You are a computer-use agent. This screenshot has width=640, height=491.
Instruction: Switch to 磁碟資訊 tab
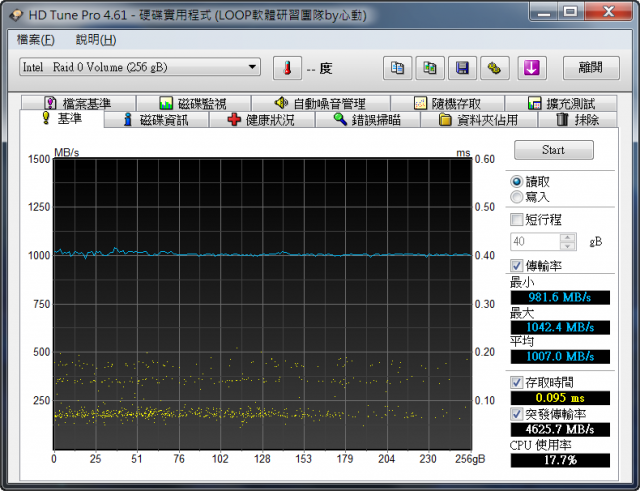click(156, 120)
